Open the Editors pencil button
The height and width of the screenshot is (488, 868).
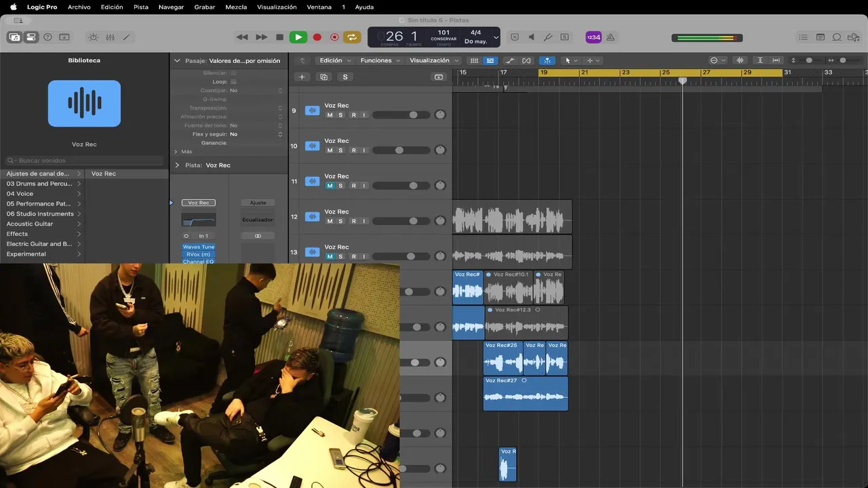click(126, 37)
